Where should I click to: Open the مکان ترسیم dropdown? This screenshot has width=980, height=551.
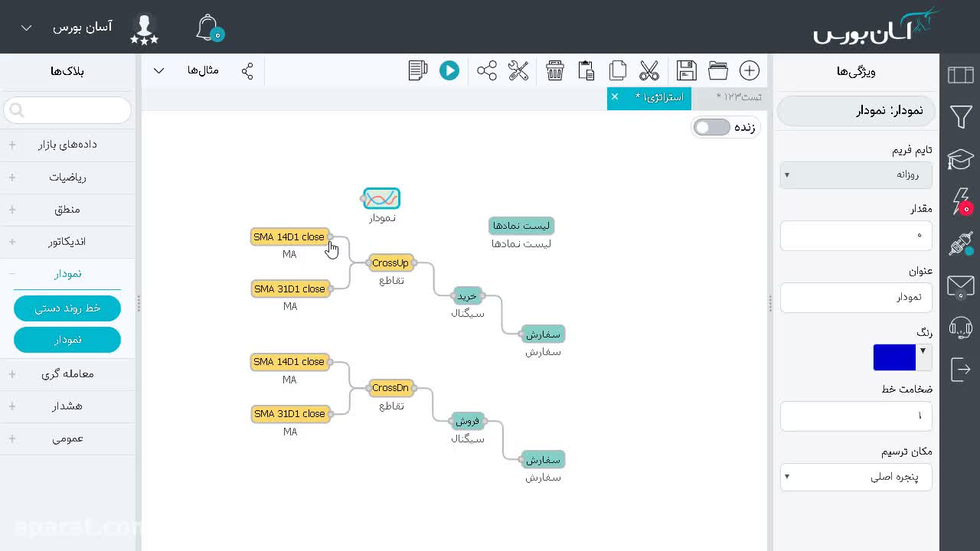coord(856,477)
